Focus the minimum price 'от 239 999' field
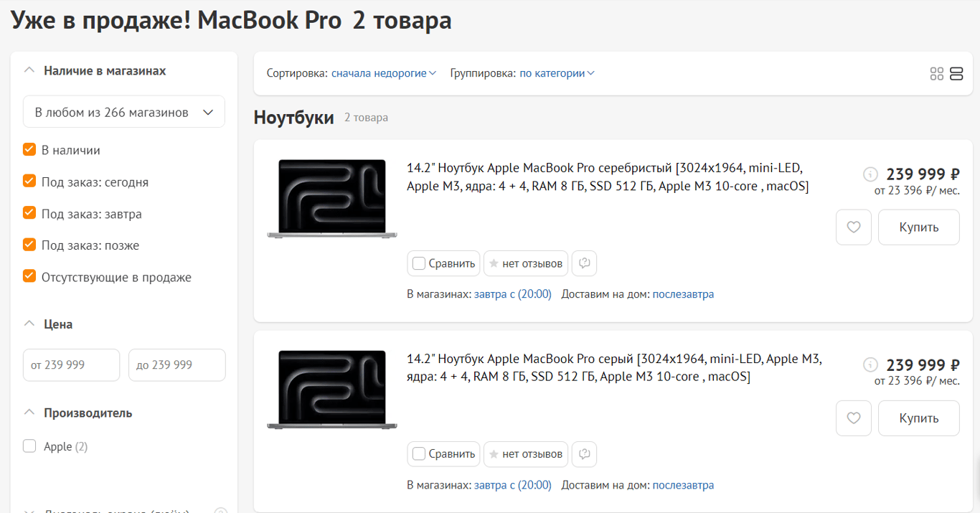Viewport: 980px width, 513px height. (x=71, y=365)
